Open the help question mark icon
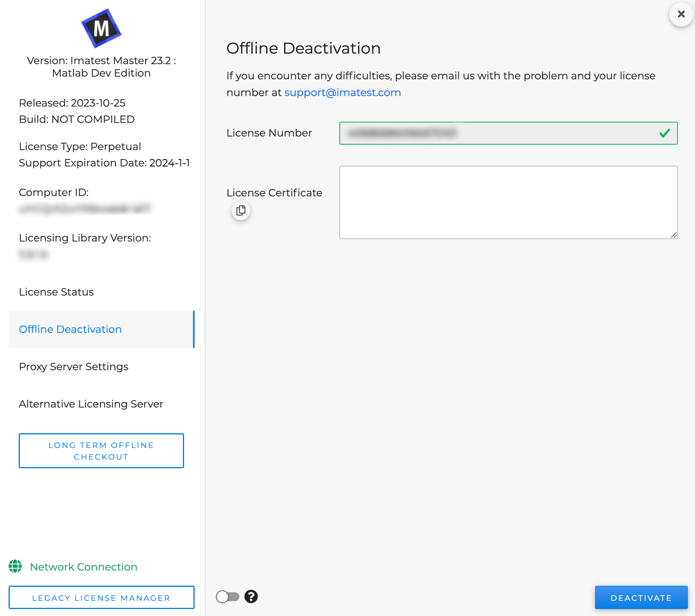 pos(251,596)
